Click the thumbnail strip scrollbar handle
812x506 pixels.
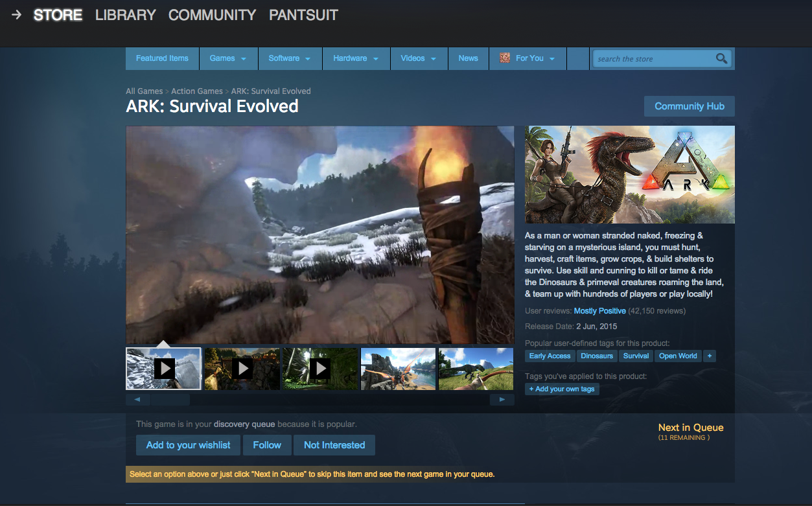(x=170, y=400)
